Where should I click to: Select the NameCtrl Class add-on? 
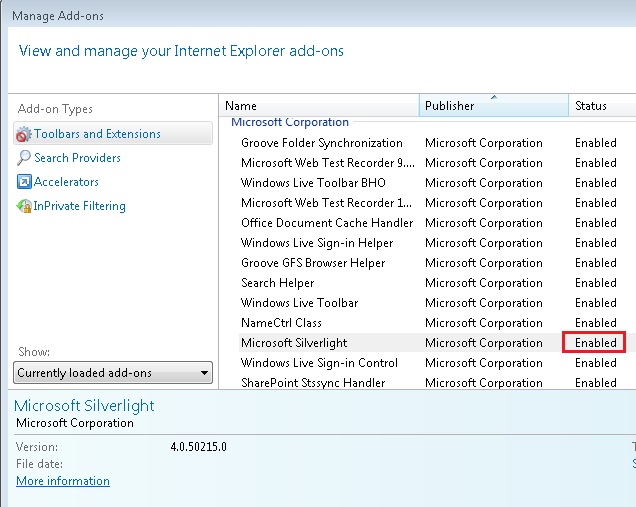point(281,323)
